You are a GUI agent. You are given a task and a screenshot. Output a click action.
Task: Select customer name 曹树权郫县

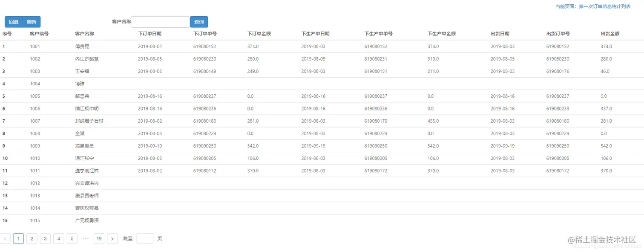pos(87,208)
